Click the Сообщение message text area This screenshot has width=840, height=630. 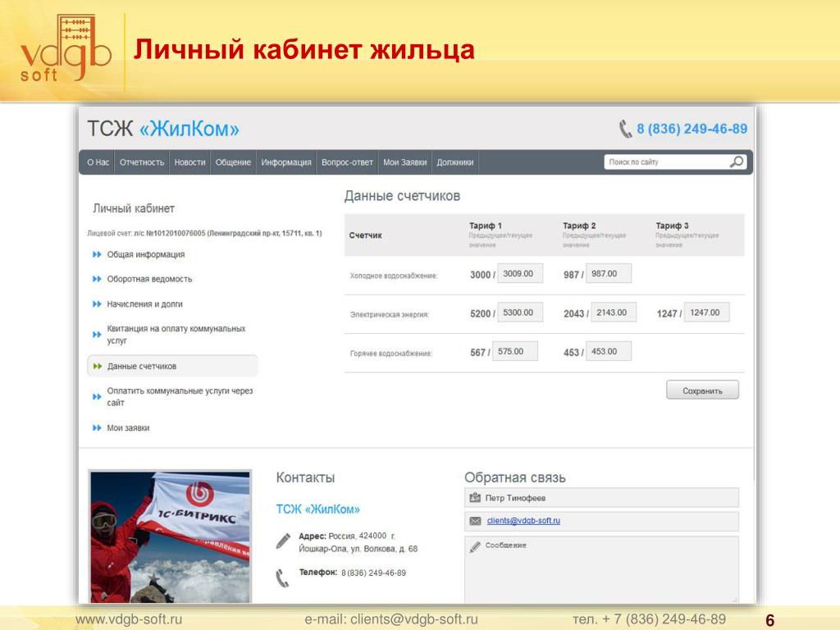tap(601, 570)
